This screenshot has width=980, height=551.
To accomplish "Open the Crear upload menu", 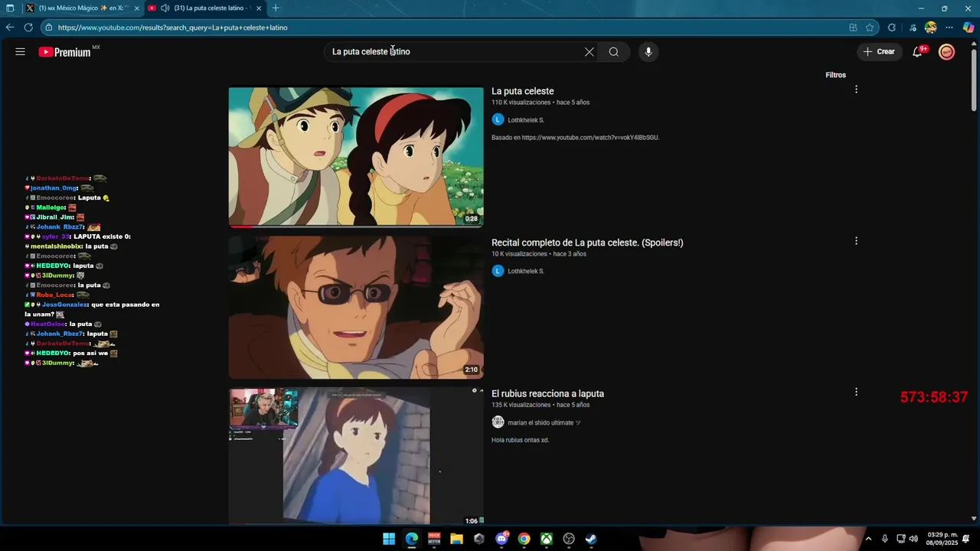I will click(878, 52).
